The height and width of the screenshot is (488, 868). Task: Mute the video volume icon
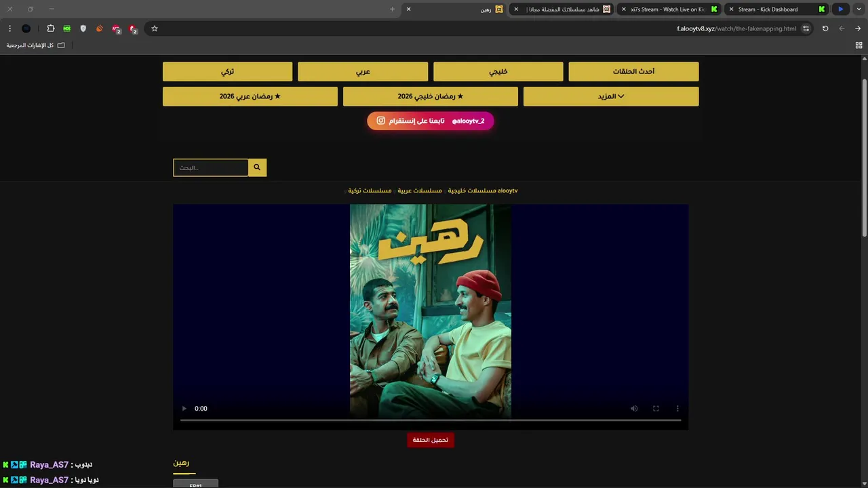point(634,409)
